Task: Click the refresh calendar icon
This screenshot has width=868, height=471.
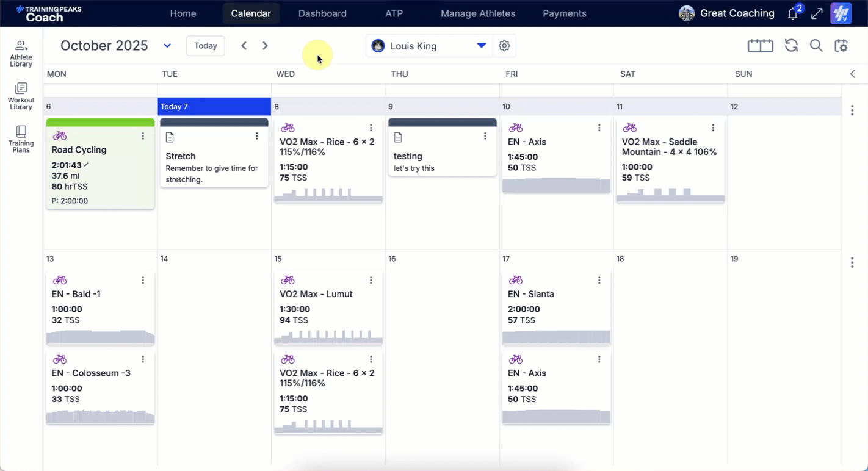Action: pos(791,46)
